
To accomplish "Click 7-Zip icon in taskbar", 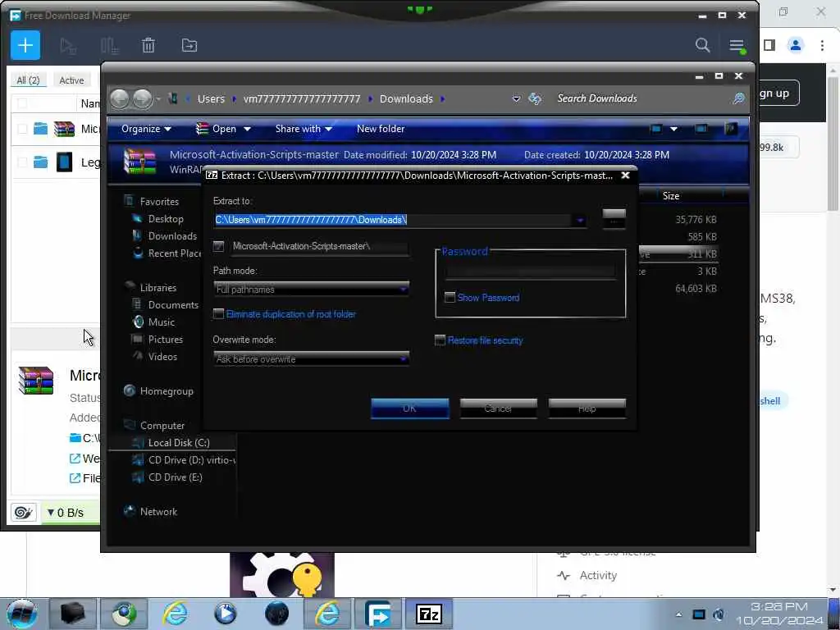I will pos(428,614).
